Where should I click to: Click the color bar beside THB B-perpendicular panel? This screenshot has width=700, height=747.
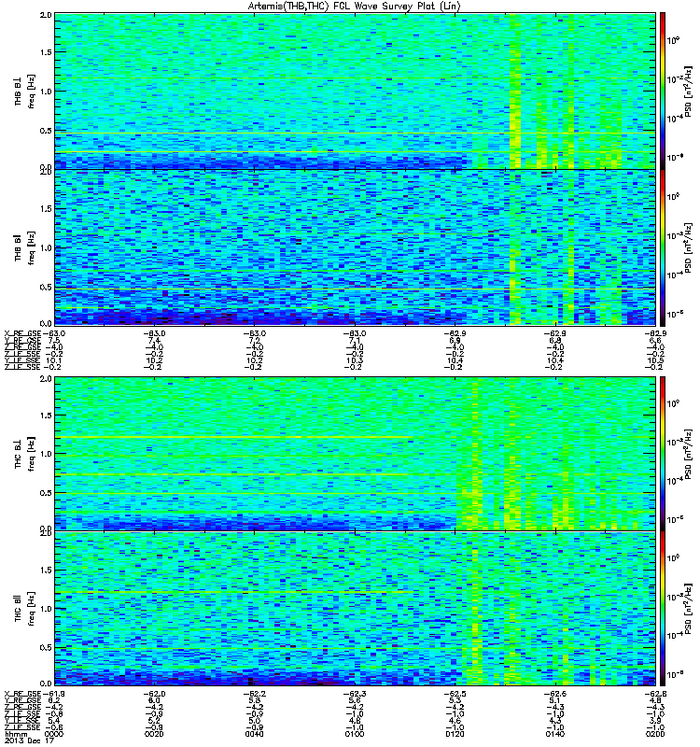pyautogui.click(x=662, y=91)
